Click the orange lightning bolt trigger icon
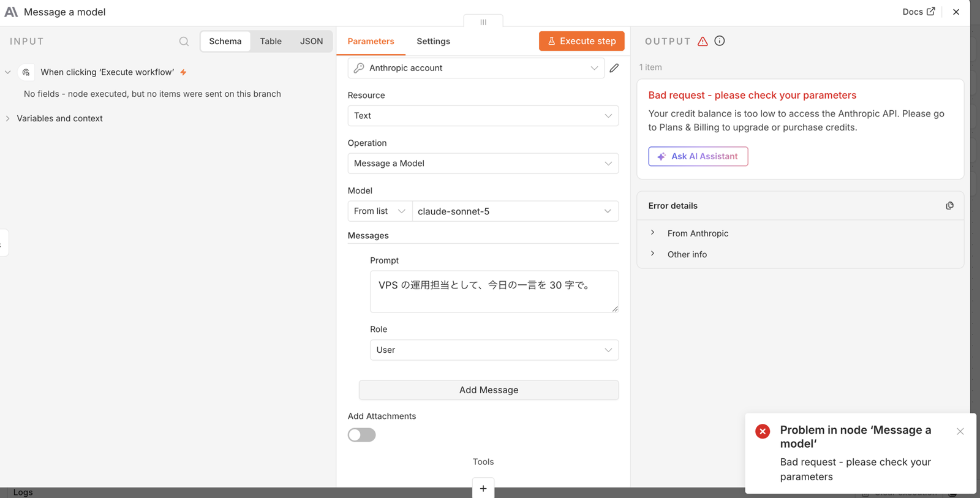Image resolution: width=980 pixels, height=498 pixels. [x=183, y=72]
